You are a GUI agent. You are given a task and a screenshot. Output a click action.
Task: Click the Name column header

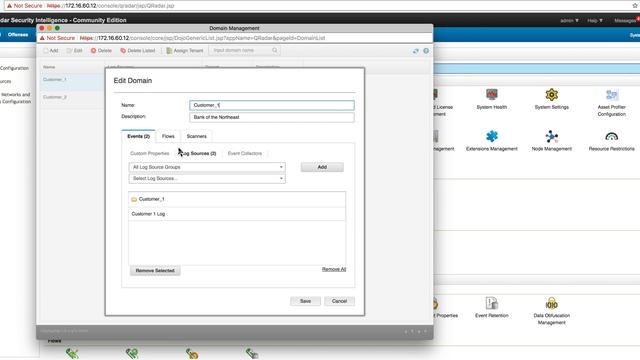pyautogui.click(x=49, y=67)
